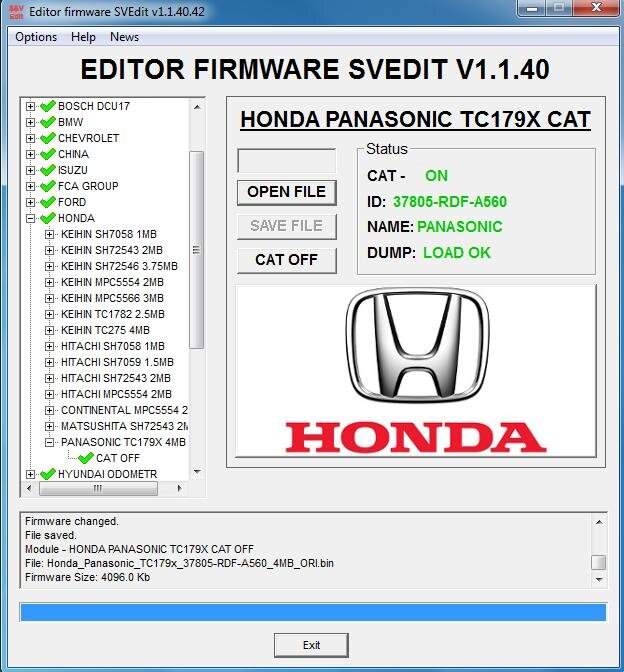This screenshot has height=672, width=624.
Task: Click the green checkmark icon beside CHEVROLET
Action: [48, 138]
